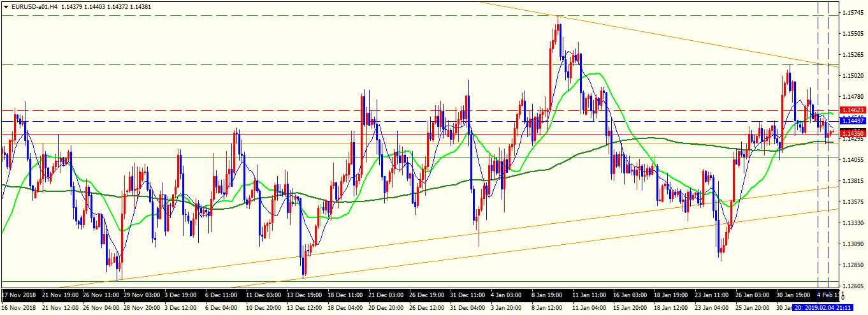Click the 21 Dec 03:00 time label

pos(386,296)
